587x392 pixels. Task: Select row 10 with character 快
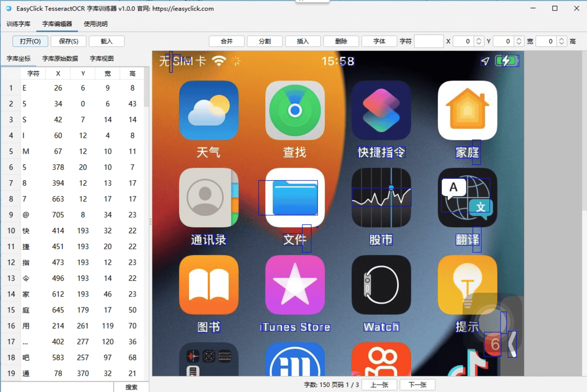pyautogui.click(x=73, y=231)
